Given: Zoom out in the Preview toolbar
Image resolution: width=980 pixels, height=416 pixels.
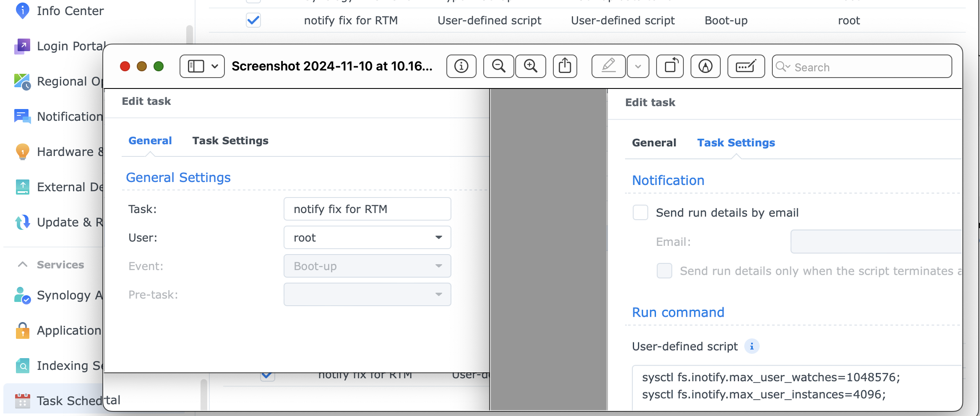Looking at the screenshot, I should [x=498, y=66].
